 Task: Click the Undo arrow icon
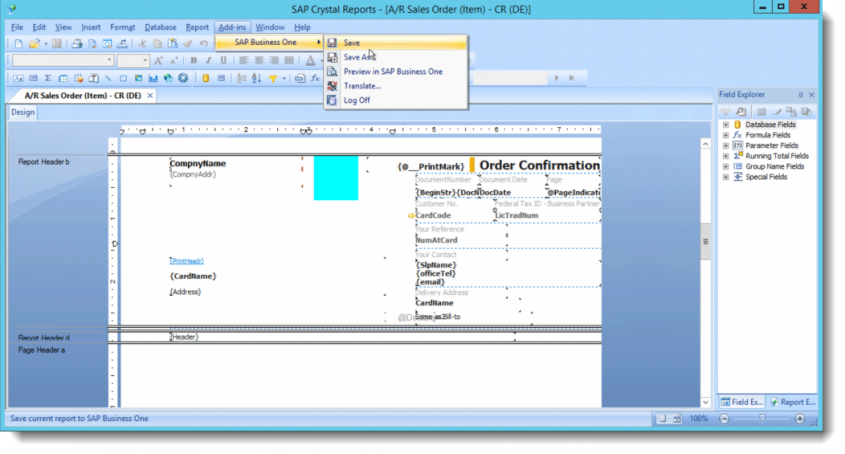[203, 44]
